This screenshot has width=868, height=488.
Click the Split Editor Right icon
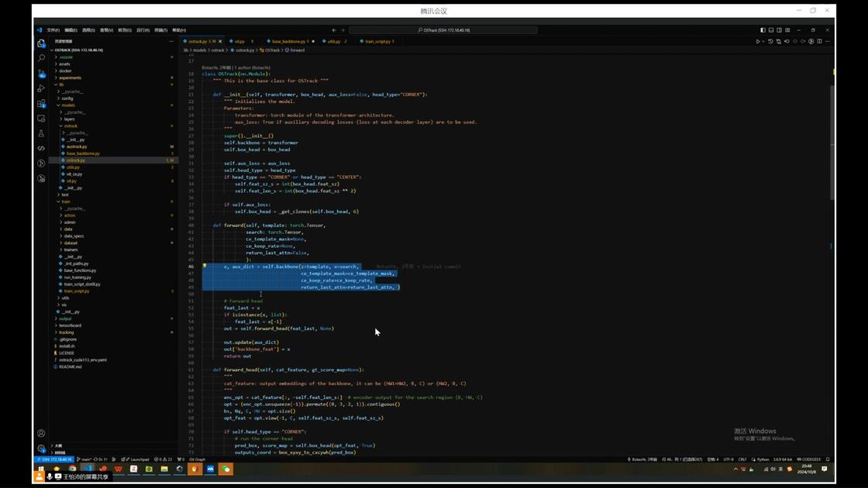pyautogui.click(x=819, y=42)
